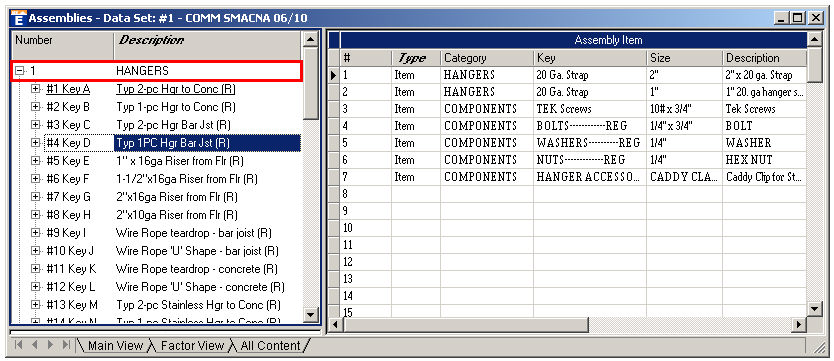Viewport: 834px width, 361px height.
Task: Click the 'NUTS' key cell in row 6
Action: tap(590, 160)
